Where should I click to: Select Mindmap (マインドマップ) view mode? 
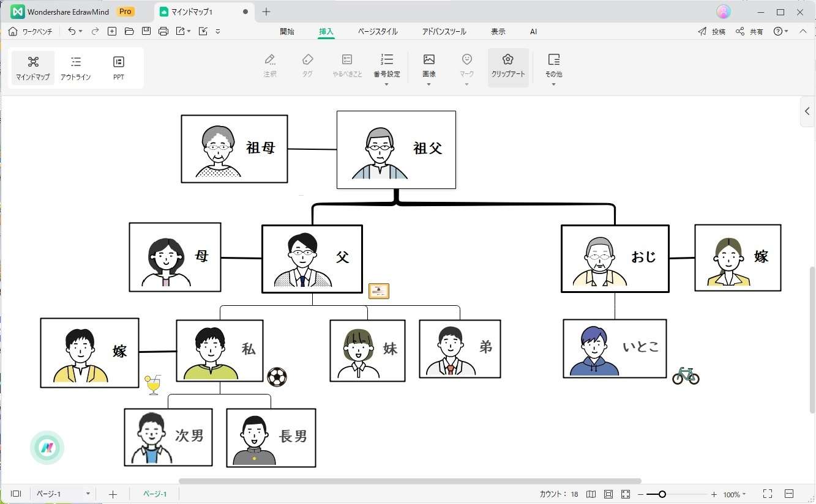(33, 67)
